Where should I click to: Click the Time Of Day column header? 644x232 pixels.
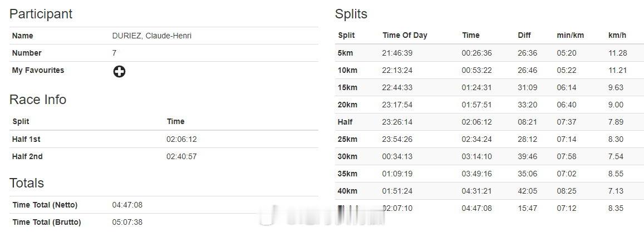(405, 35)
